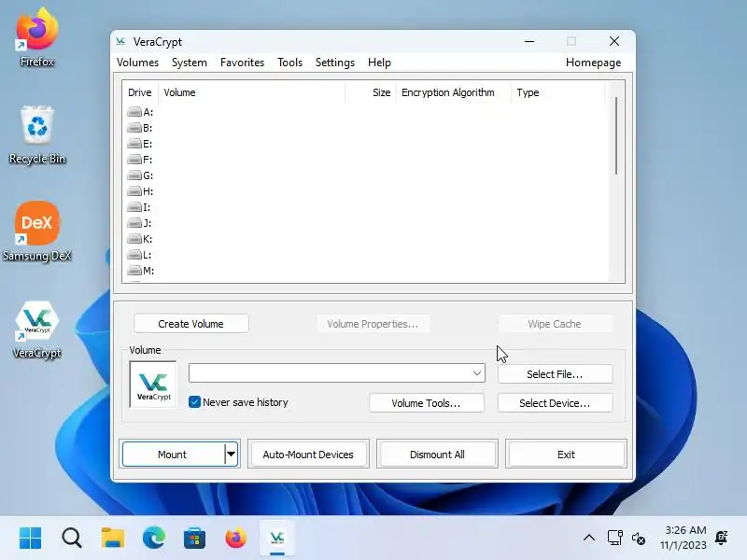Screen dimensions: 747x560
Task: Open File Explorer from taskbar
Action: [x=112, y=539]
